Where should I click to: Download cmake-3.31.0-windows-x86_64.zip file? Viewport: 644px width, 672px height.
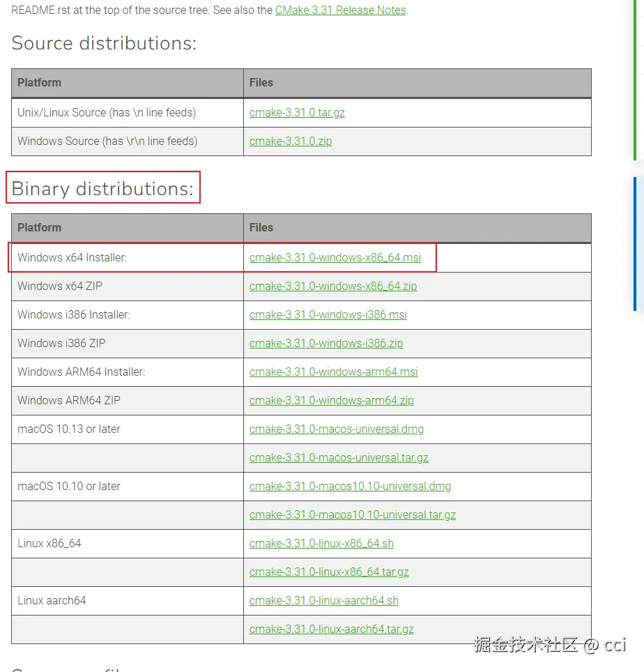pos(333,287)
